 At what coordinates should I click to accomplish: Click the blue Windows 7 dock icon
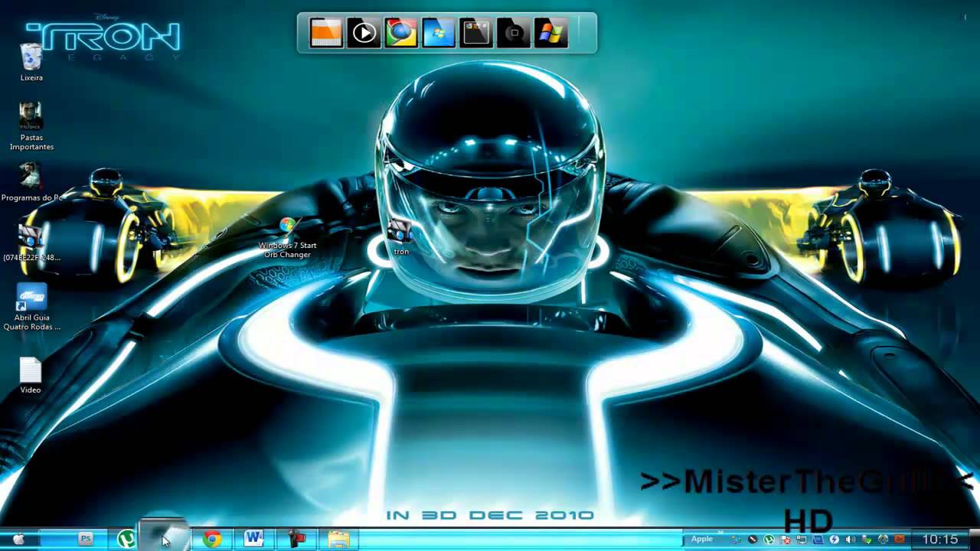click(x=439, y=33)
